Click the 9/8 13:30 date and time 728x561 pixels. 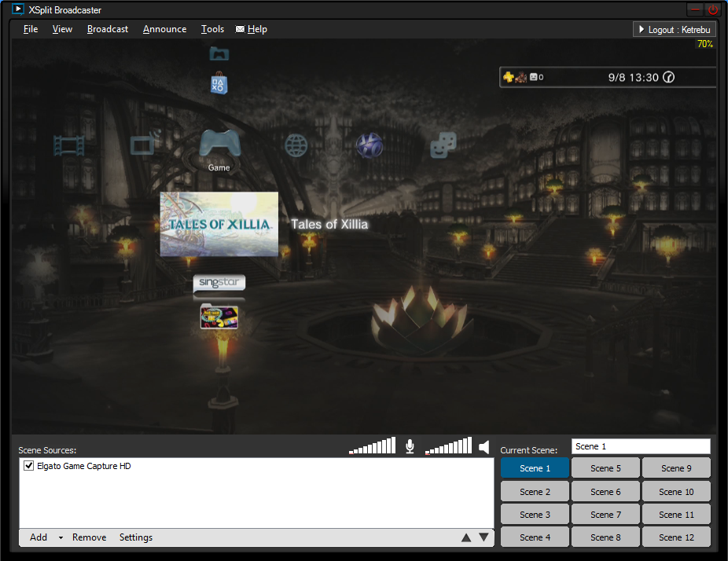tap(634, 78)
